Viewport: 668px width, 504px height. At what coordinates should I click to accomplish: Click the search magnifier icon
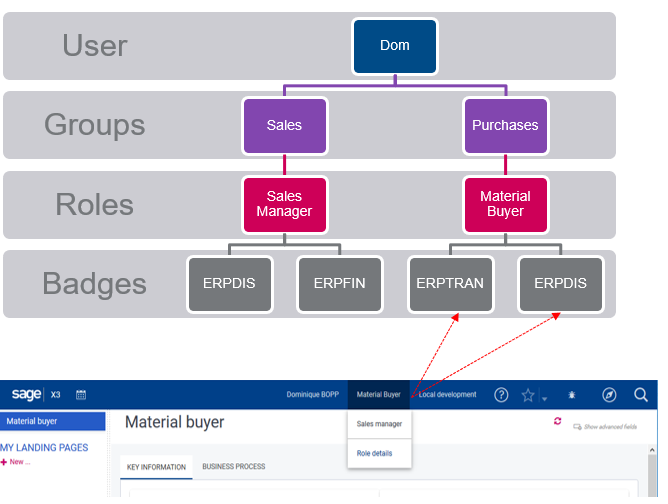[641, 395]
